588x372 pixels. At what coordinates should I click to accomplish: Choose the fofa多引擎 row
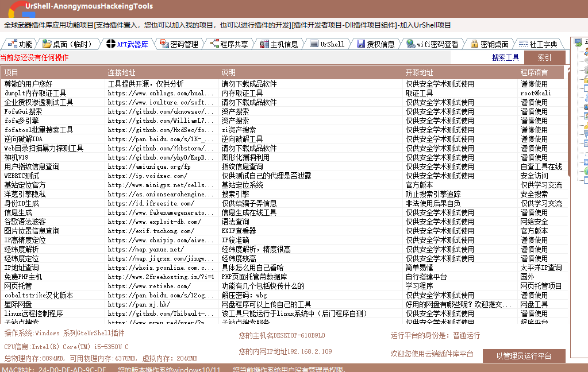pyautogui.click(x=284, y=121)
